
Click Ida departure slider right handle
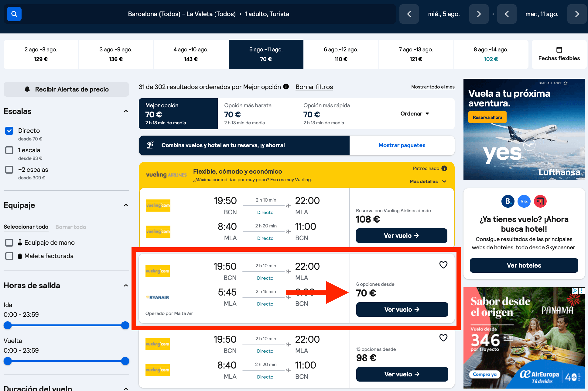[125, 325]
